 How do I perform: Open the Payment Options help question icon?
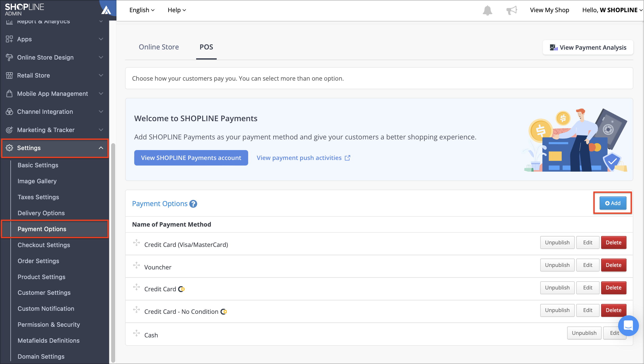click(x=193, y=204)
